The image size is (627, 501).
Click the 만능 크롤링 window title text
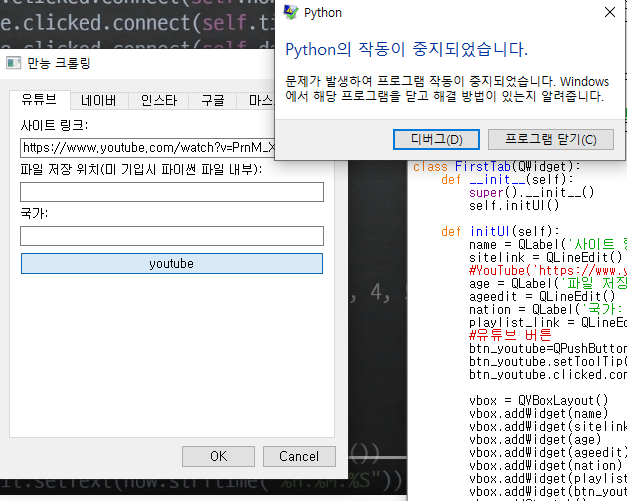pyautogui.click(x=59, y=63)
